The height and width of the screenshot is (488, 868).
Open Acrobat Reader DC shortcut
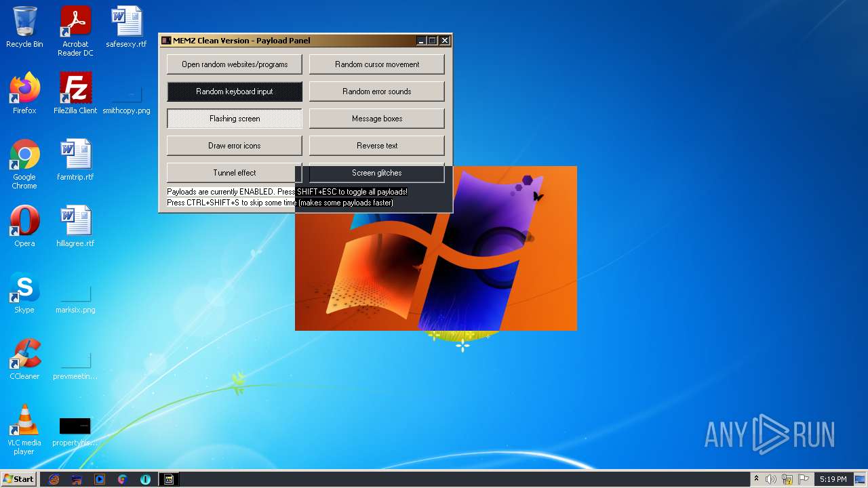tap(75, 31)
